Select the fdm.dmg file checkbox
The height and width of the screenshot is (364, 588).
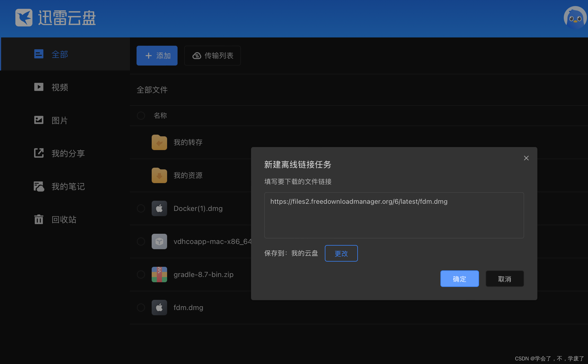[x=141, y=308]
